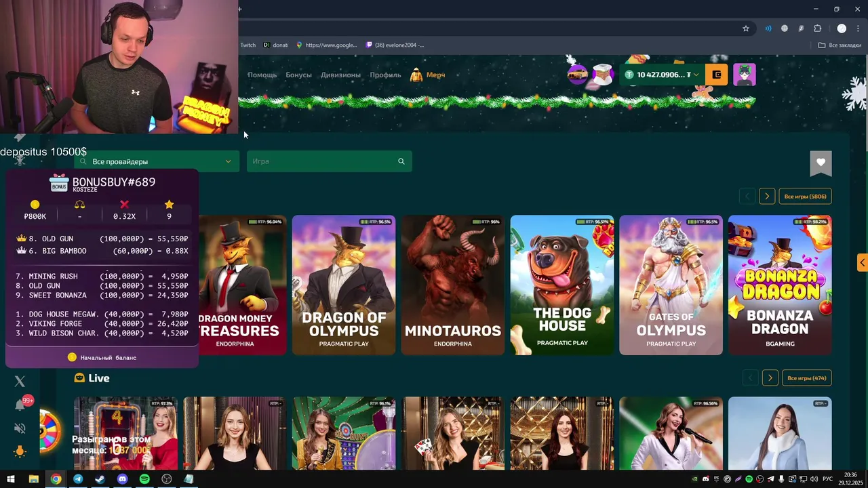Open the Мерч hoodie menu item
Screen dimensions: 868x488
[428, 75]
